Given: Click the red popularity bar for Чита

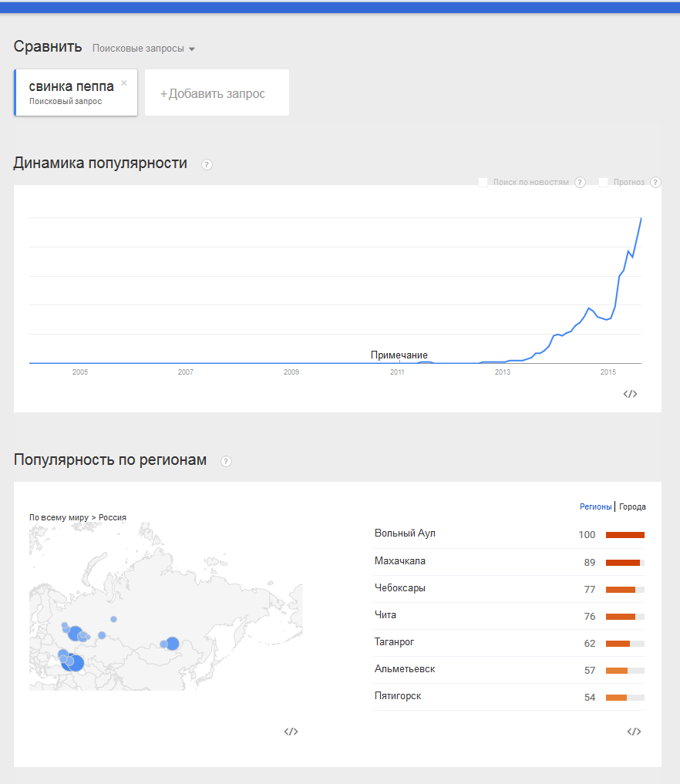Looking at the screenshot, I should 621,616.
